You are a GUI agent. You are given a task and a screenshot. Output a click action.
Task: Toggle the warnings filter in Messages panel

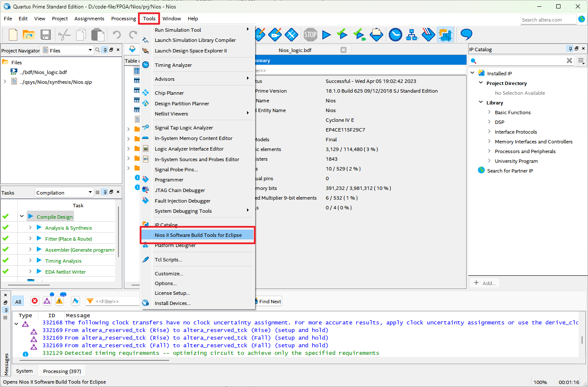click(x=60, y=301)
